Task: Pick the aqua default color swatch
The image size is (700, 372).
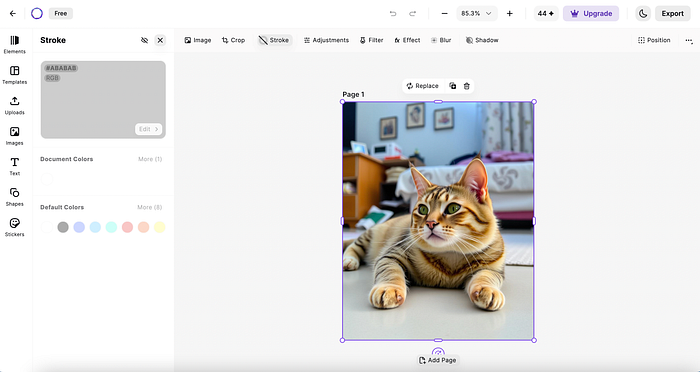Action: [x=111, y=227]
